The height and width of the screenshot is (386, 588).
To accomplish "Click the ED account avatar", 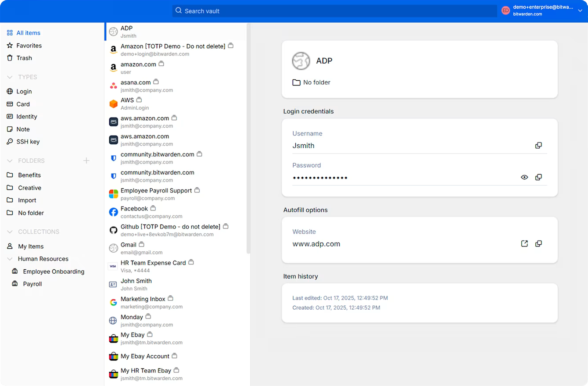I will pos(506,11).
